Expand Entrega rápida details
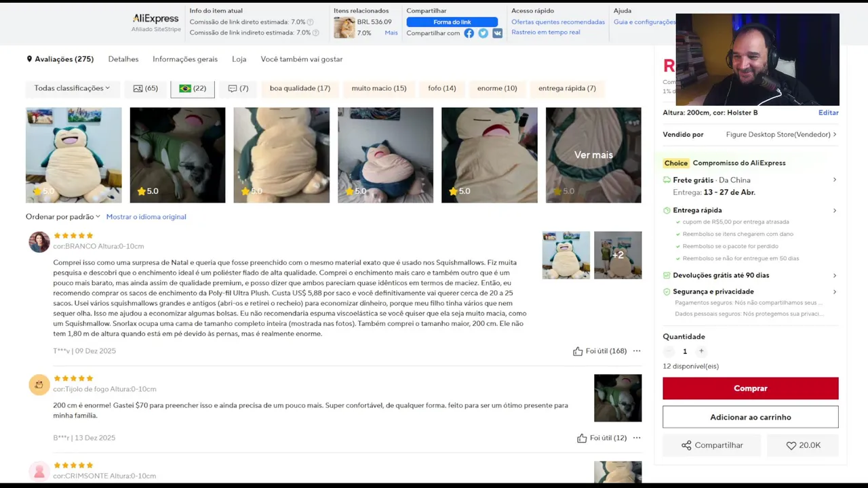This screenshot has width=868, height=488. click(x=834, y=210)
